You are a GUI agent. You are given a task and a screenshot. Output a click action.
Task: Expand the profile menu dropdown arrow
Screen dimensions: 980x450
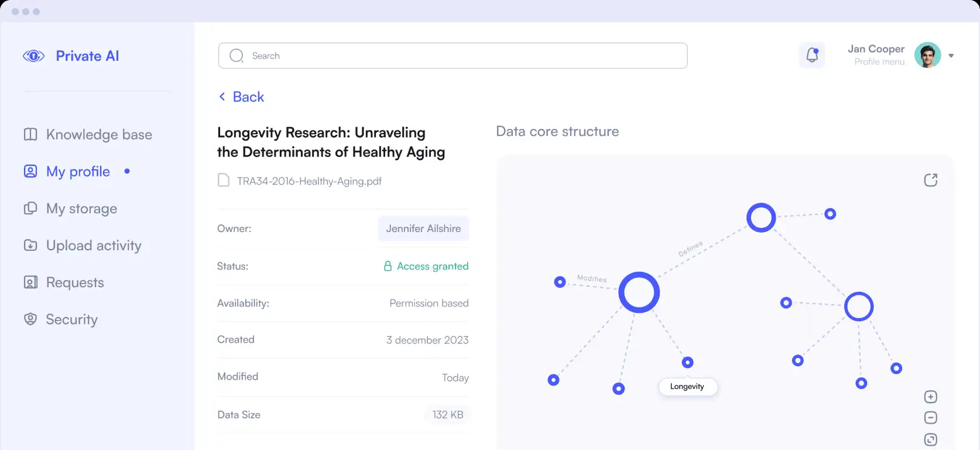951,56
